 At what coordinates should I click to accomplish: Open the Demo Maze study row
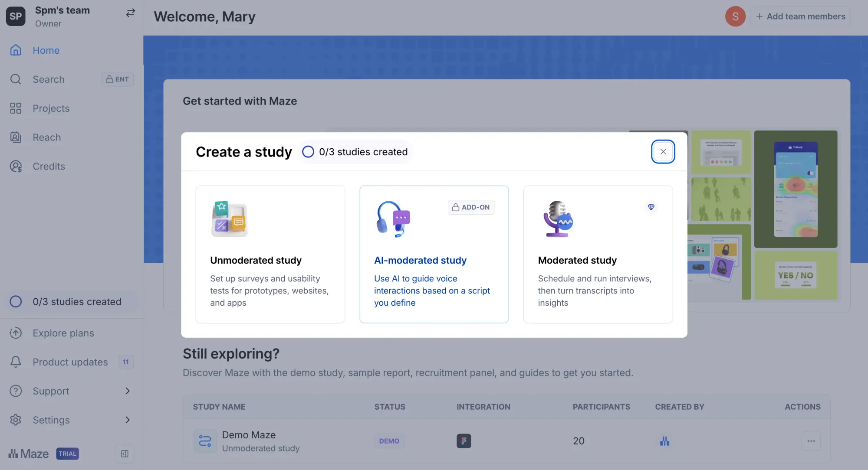(x=506, y=441)
